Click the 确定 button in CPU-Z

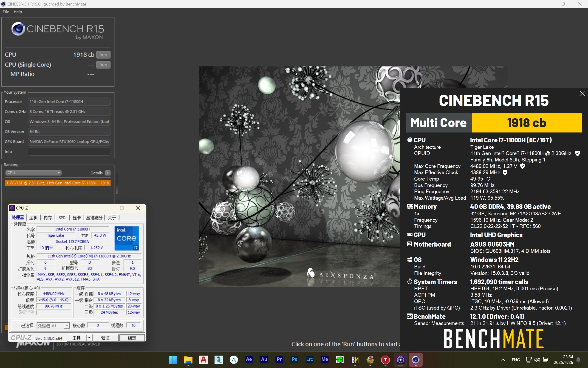pos(132,338)
